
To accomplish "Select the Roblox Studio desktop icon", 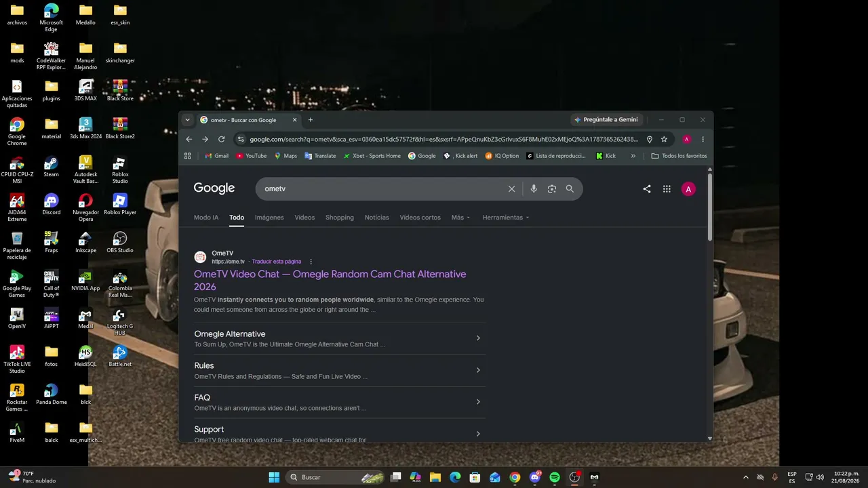I will coord(120,171).
